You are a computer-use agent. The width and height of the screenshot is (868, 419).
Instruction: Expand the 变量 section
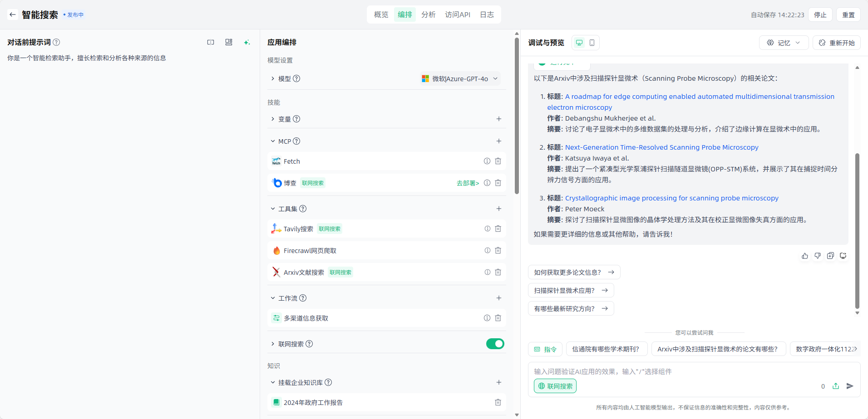(x=273, y=119)
